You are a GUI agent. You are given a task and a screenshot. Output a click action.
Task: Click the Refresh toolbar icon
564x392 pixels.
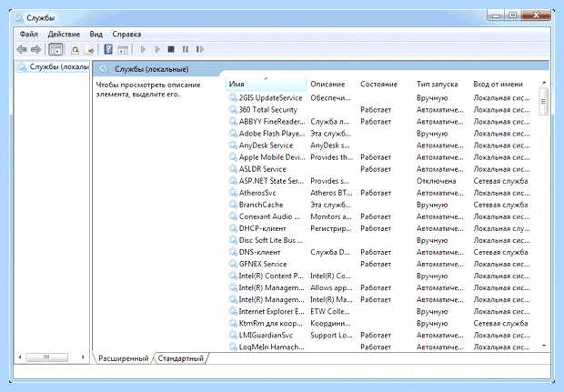pyautogui.click(x=75, y=49)
